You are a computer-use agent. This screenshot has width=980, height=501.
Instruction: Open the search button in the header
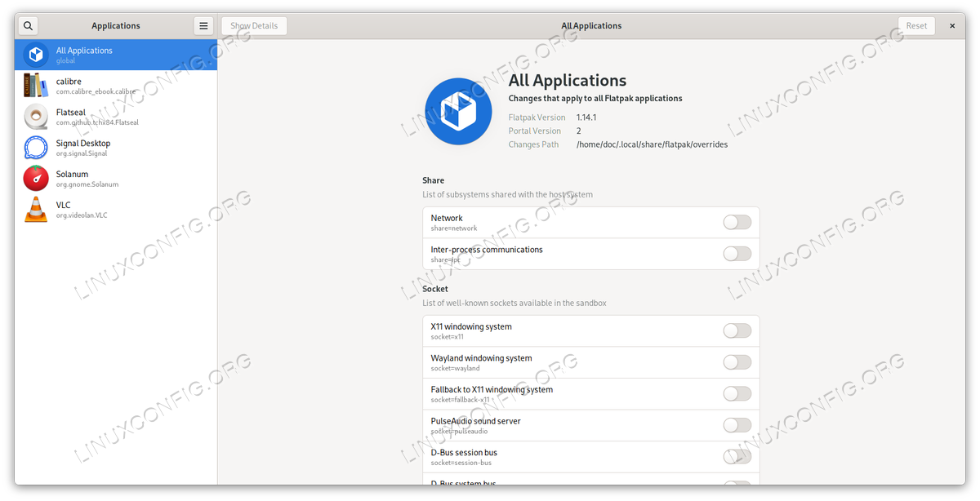click(x=28, y=25)
